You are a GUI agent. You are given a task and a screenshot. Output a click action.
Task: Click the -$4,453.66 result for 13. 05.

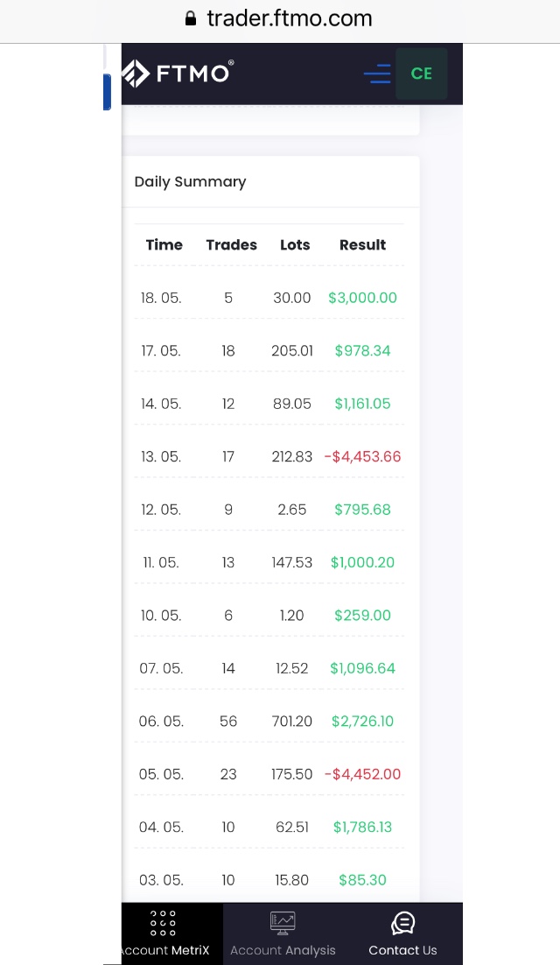pyautogui.click(x=362, y=456)
